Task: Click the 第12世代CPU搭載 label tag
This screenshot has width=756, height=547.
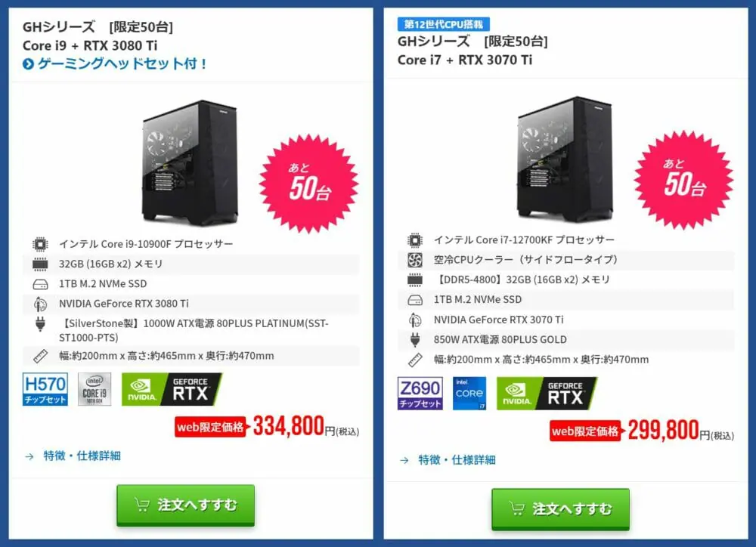Action: tap(444, 24)
